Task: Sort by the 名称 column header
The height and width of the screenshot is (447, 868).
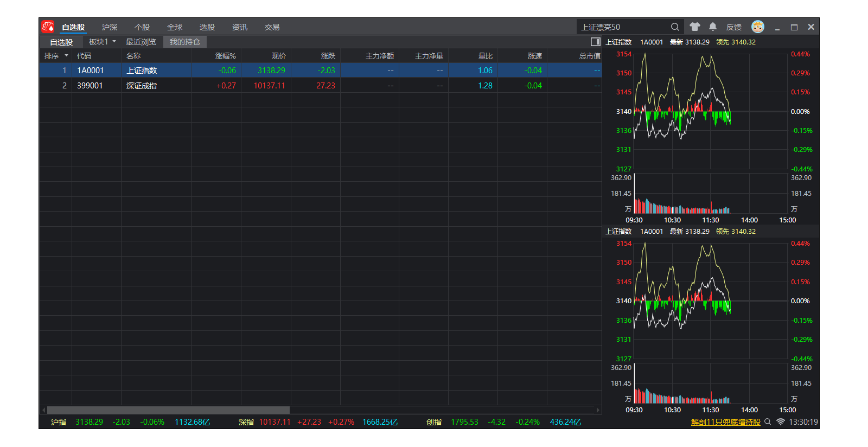Action: [133, 56]
